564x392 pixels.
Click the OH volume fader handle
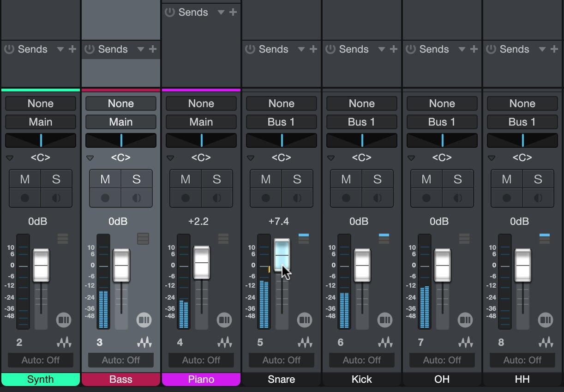pyautogui.click(x=443, y=265)
